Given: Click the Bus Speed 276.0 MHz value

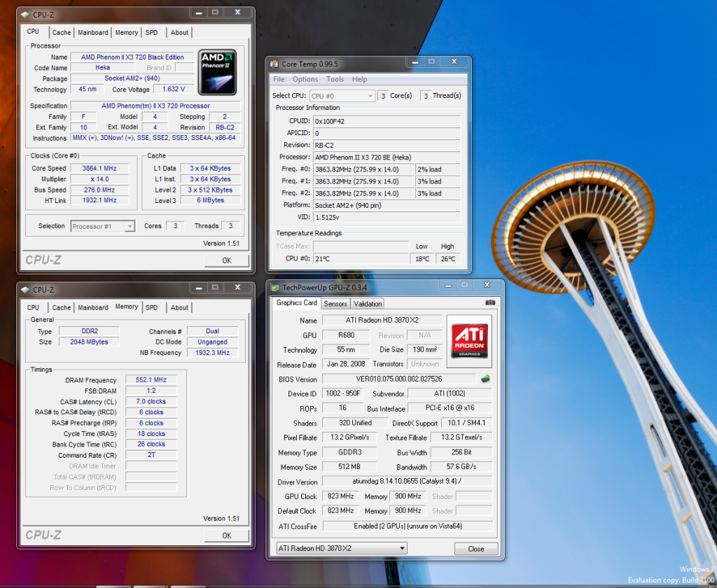Looking at the screenshot, I should pos(99,190).
